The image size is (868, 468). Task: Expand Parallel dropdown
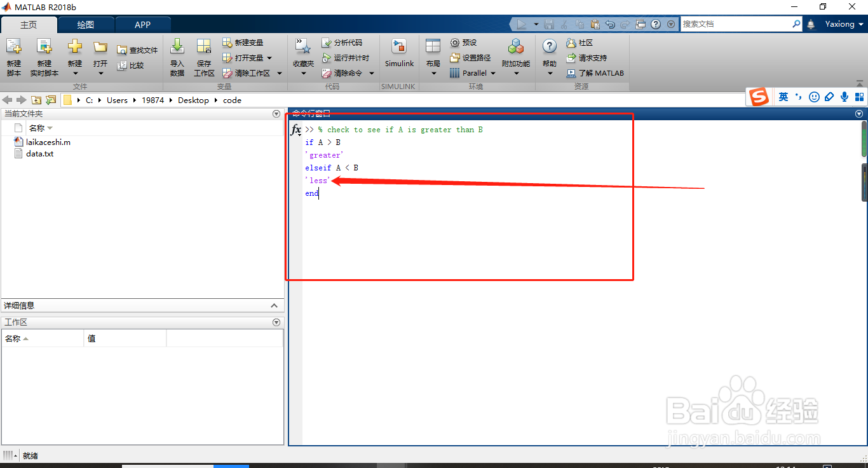(492, 73)
